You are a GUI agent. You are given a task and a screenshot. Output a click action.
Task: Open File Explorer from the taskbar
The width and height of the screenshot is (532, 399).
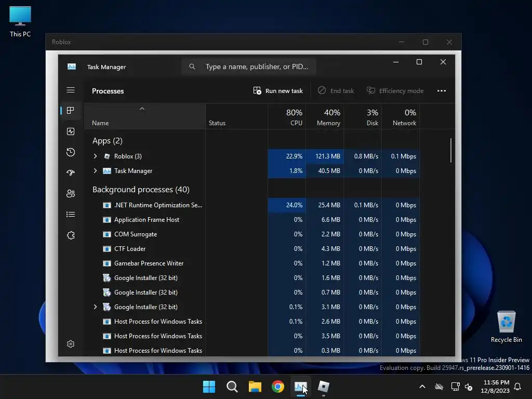[x=255, y=387]
